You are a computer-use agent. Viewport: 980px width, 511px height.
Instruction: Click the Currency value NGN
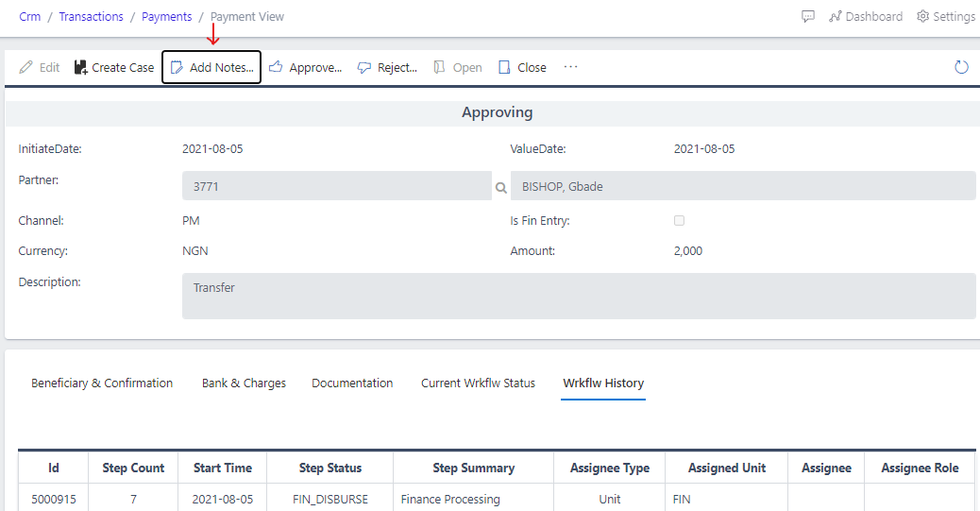pos(195,251)
